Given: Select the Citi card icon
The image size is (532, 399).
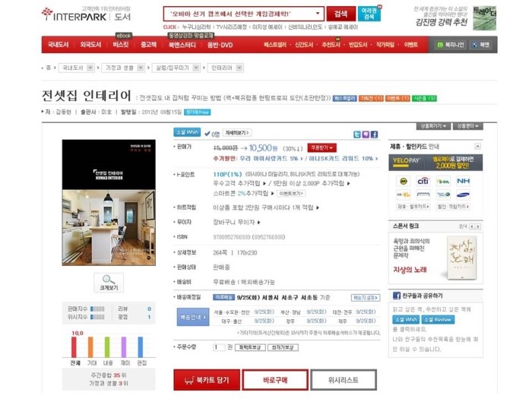Looking at the screenshot, I should tap(423, 181).
